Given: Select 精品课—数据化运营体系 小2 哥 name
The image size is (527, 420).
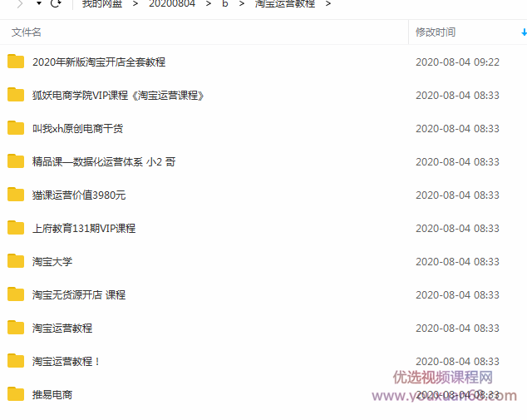Looking at the screenshot, I should (x=104, y=161).
